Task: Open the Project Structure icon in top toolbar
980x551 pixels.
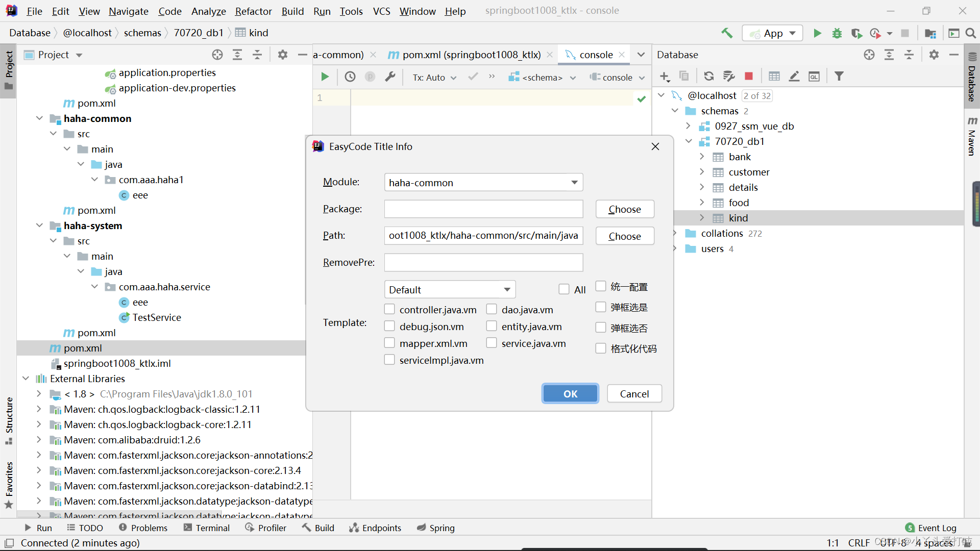Action: click(x=930, y=33)
